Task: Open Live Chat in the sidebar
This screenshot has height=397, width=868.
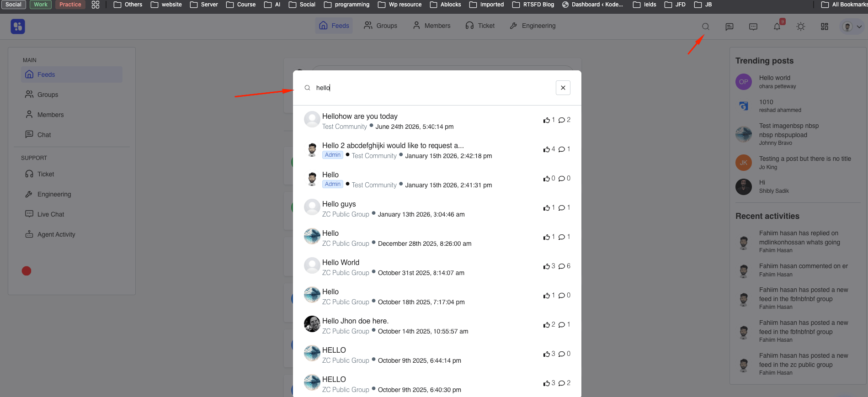Action: [x=72, y=214]
